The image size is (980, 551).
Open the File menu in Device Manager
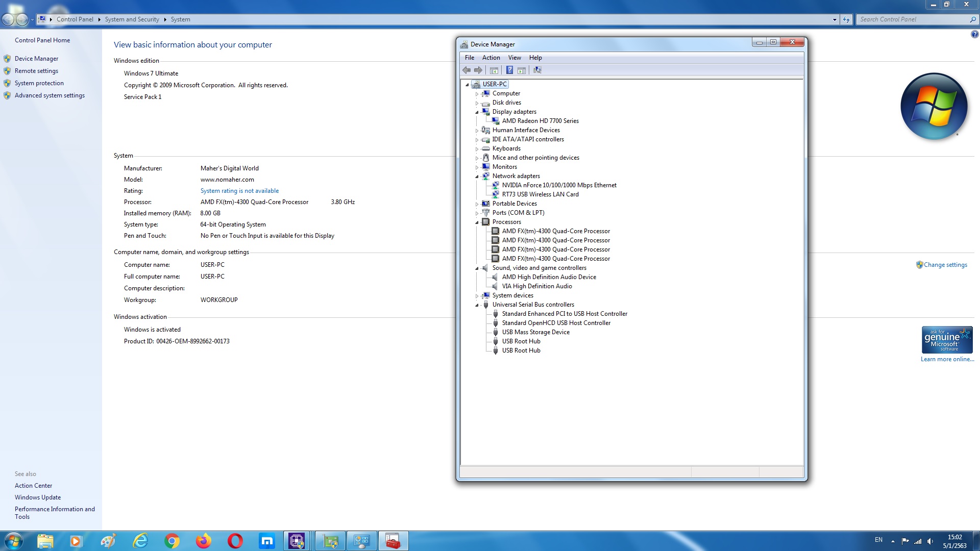pyautogui.click(x=470, y=58)
